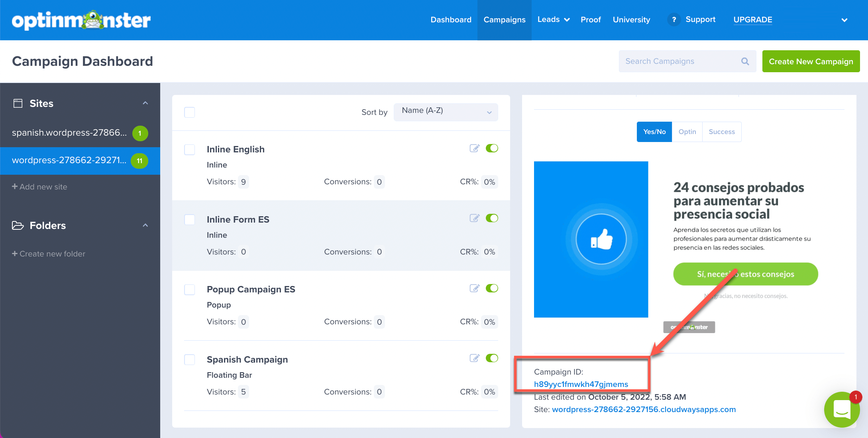Tick the select-all campaigns checkbox

click(x=190, y=112)
